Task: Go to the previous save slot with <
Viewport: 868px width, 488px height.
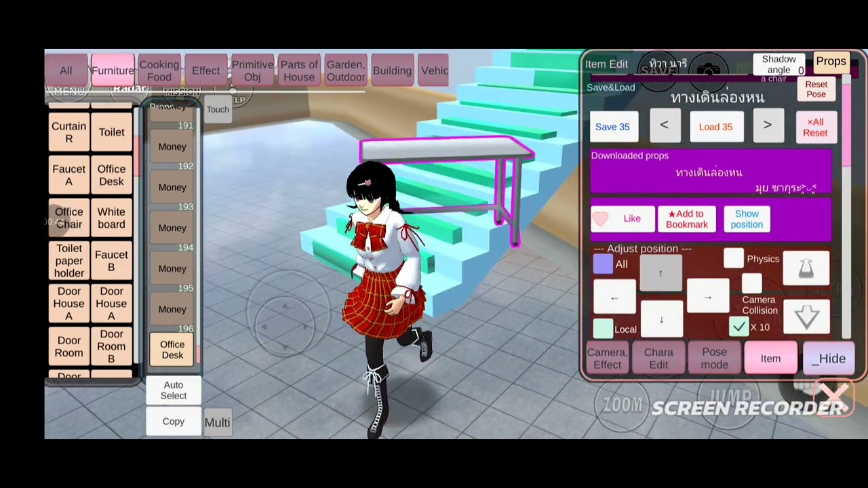Action: click(664, 125)
